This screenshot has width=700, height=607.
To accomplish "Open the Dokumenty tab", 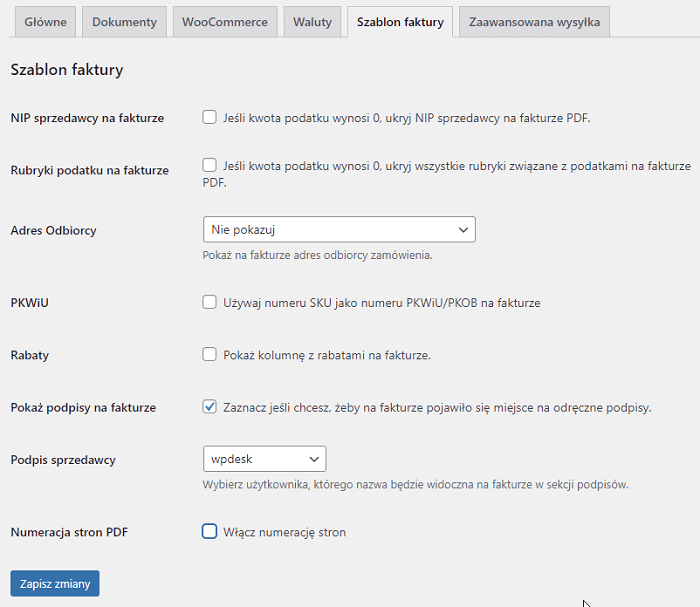I will pyautogui.click(x=125, y=22).
